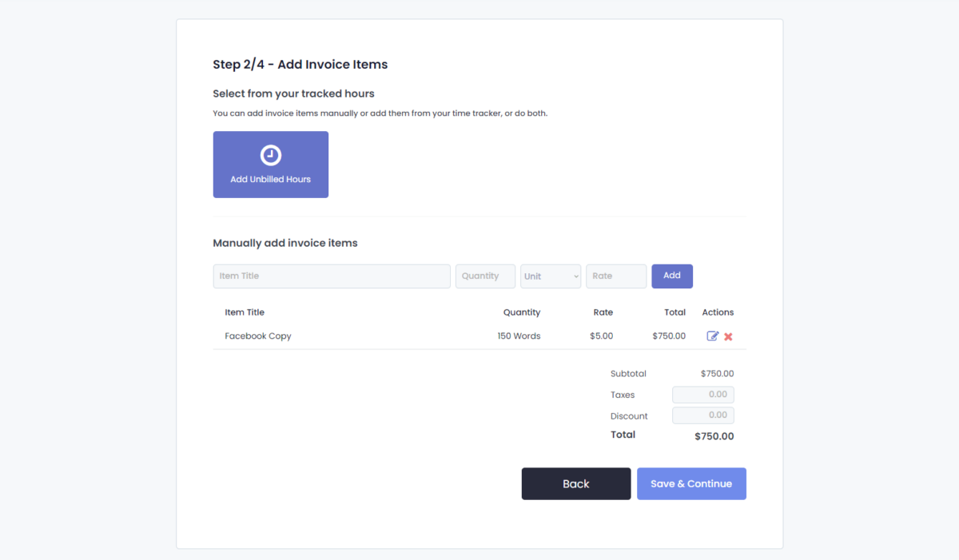Click the Total amount $750.00
The height and width of the screenshot is (560, 959).
tap(714, 435)
